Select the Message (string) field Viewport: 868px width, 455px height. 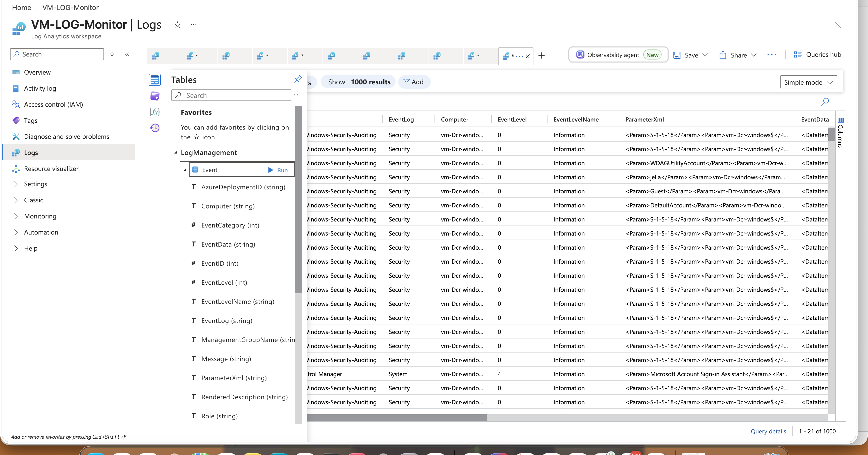click(x=226, y=359)
